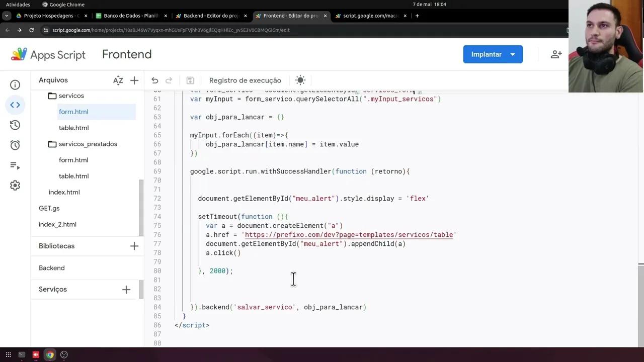Open the Executions panel

(x=15, y=125)
